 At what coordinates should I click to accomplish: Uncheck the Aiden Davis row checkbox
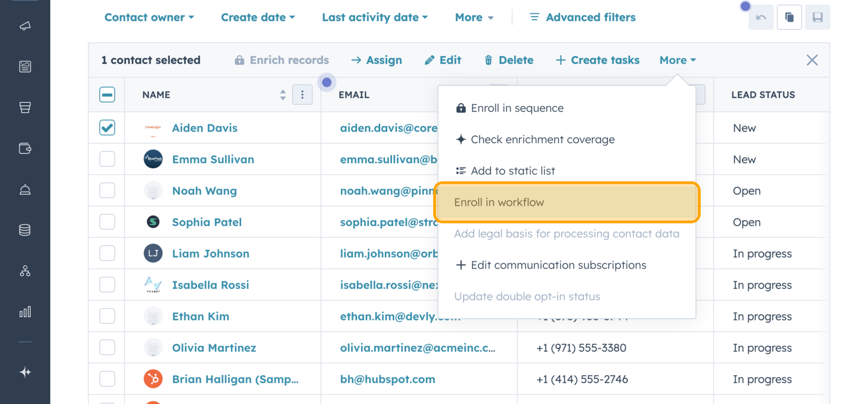pyautogui.click(x=107, y=128)
